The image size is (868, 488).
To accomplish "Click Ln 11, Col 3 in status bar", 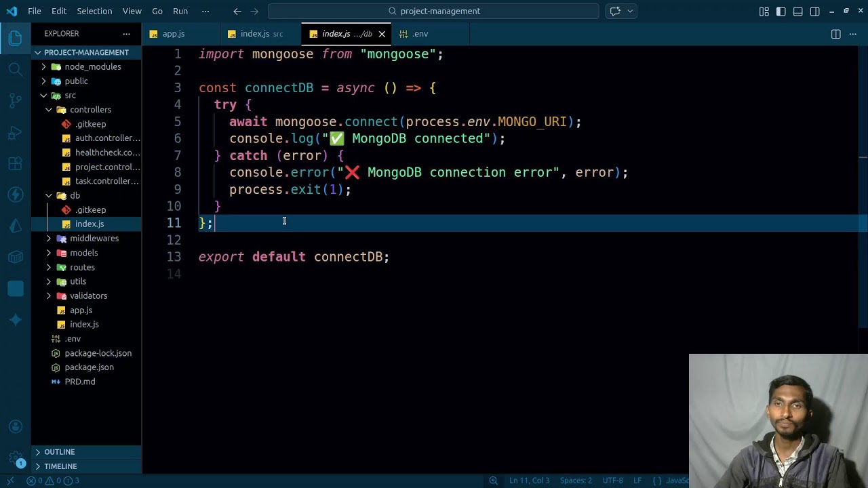I will 530,481.
